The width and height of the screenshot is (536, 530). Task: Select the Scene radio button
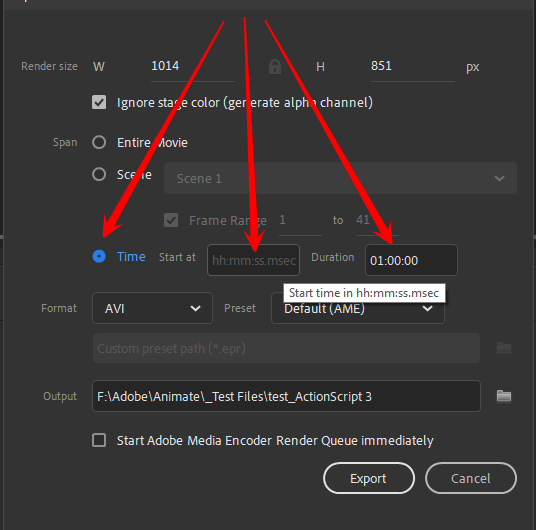click(99, 174)
